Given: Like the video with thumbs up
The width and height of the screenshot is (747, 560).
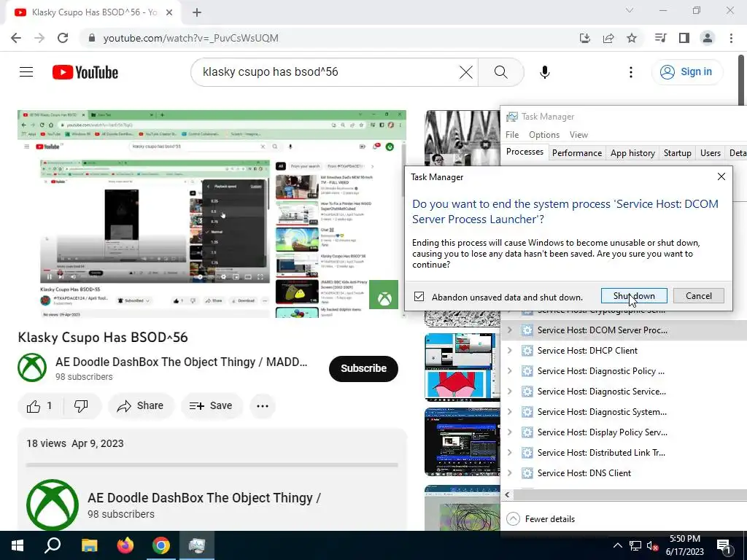Looking at the screenshot, I should click(x=40, y=406).
